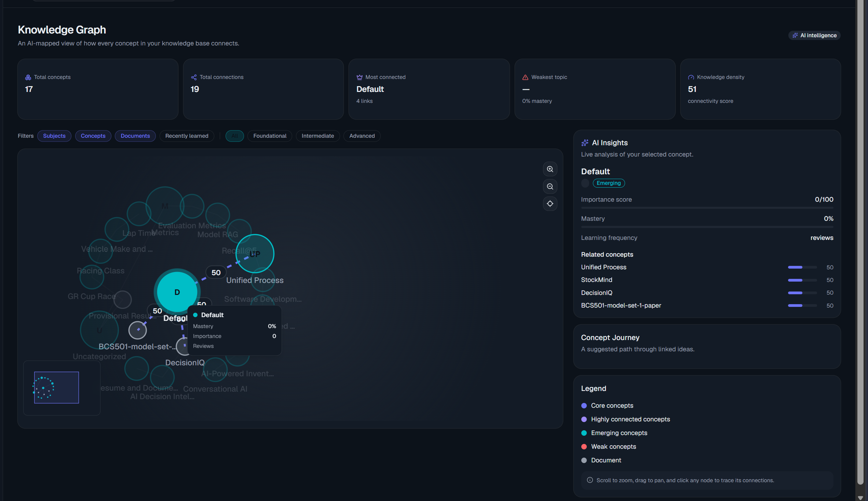
Task: Click the Knowledge density gauge icon
Action: coord(691,78)
